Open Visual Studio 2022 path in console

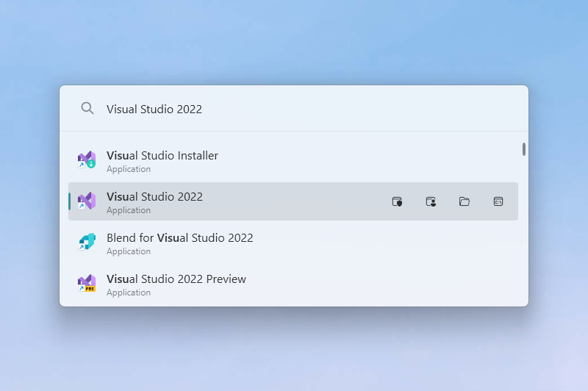[498, 201]
